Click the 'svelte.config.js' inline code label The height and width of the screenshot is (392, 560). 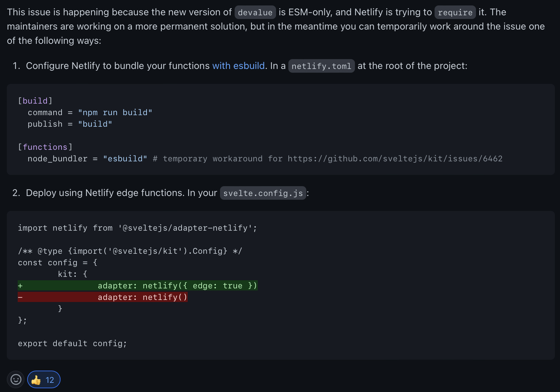(263, 193)
